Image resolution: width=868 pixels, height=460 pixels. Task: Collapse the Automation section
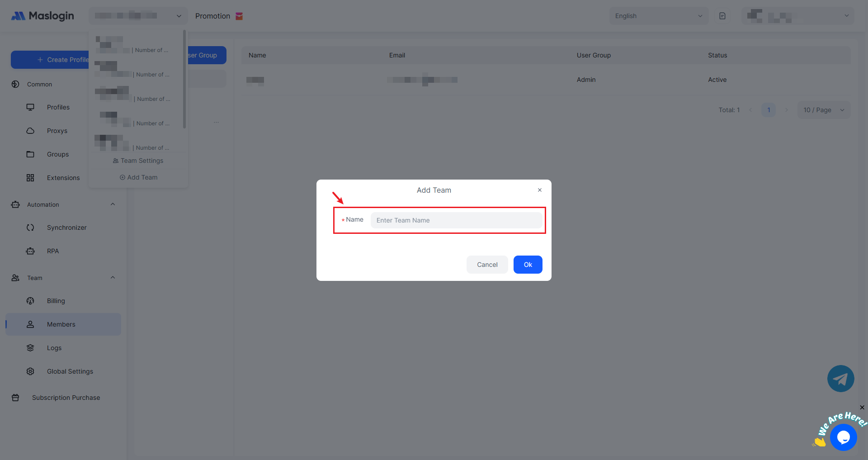point(113,204)
